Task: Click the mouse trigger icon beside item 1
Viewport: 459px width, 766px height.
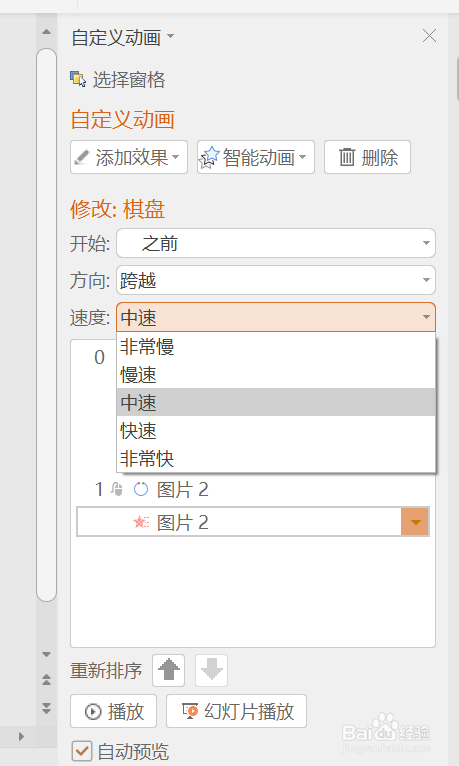Action: tap(117, 489)
